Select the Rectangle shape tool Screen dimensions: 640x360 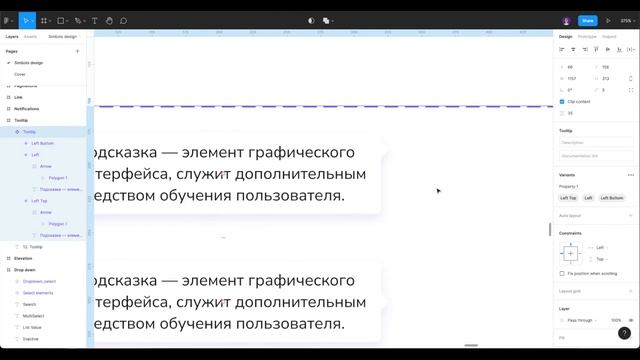coord(61,21)
